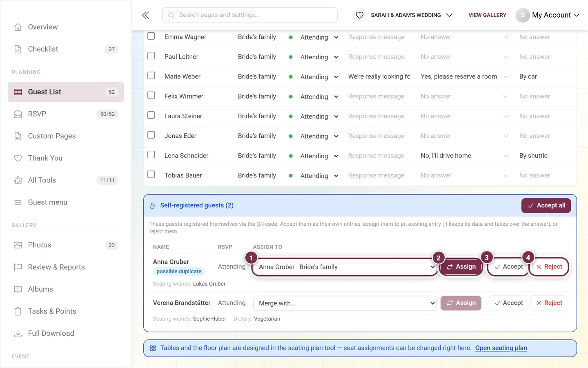
Task: Open the Photos section
Action: pos(66,245)
